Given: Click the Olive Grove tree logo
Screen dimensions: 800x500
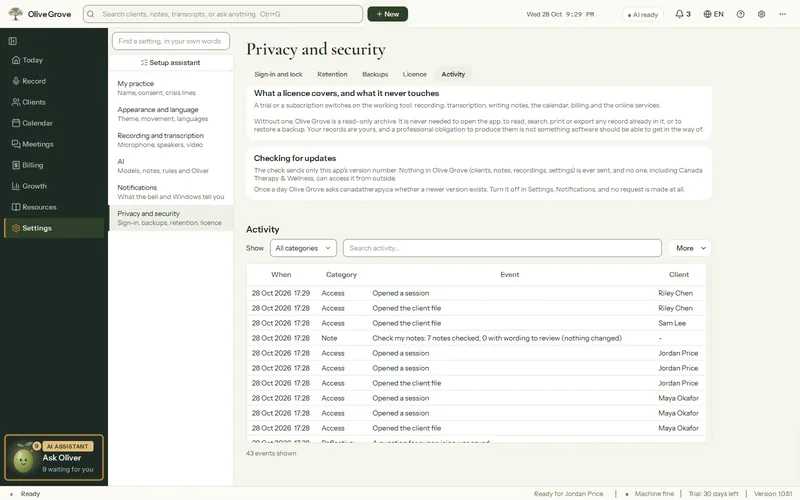Looking at the screenshot, I should [16, 14].
